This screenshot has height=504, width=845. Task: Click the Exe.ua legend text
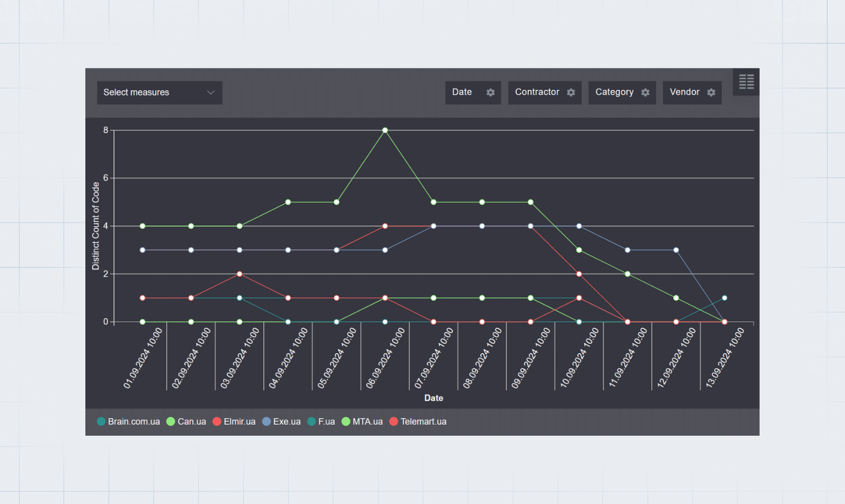pos(287,421)
